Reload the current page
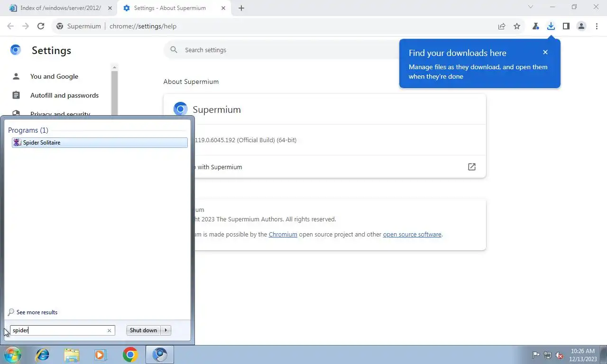 coord(41,26)
